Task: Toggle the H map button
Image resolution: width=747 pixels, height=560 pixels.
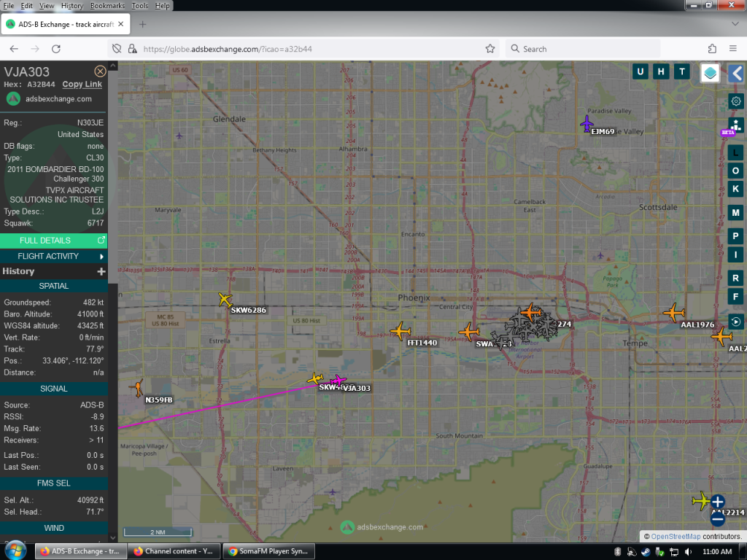Action: click(661, 72)
